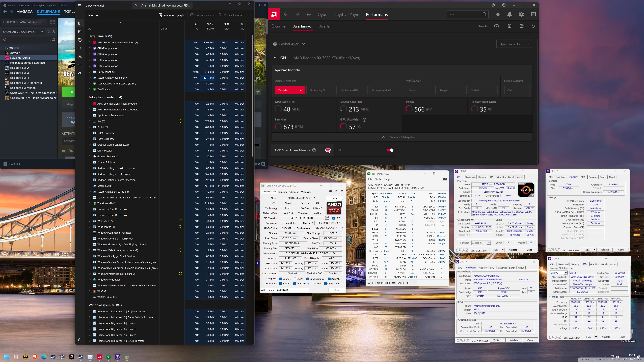Open Task Manager hamburger menu

click(x=80, y=15)
